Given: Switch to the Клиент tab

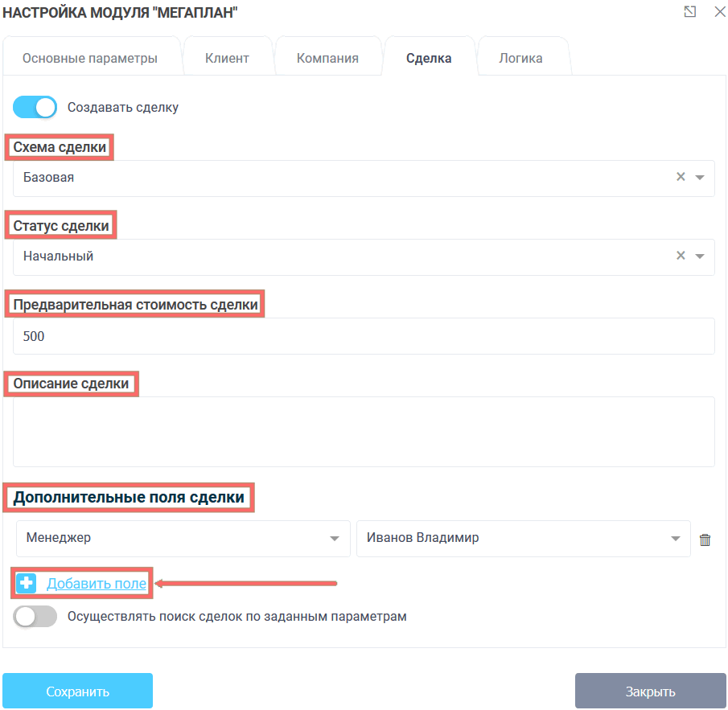Looking at the screenshot, I should coord(227,58).
